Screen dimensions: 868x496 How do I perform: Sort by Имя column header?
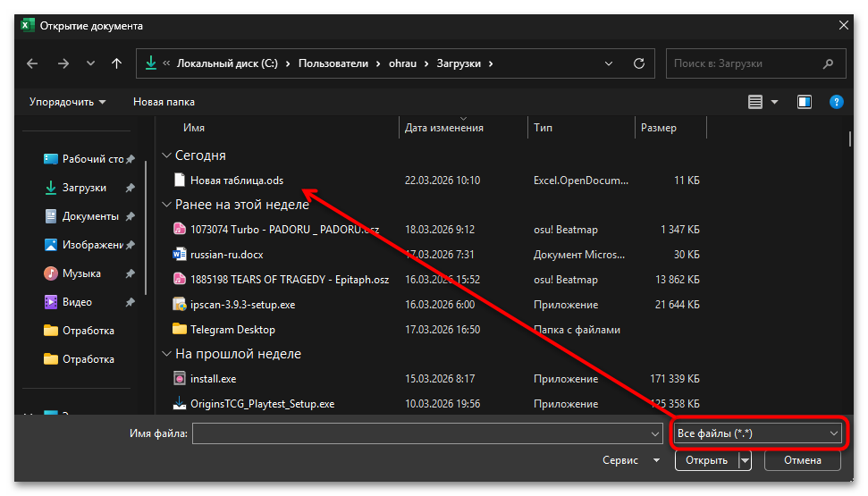[194, 128]
